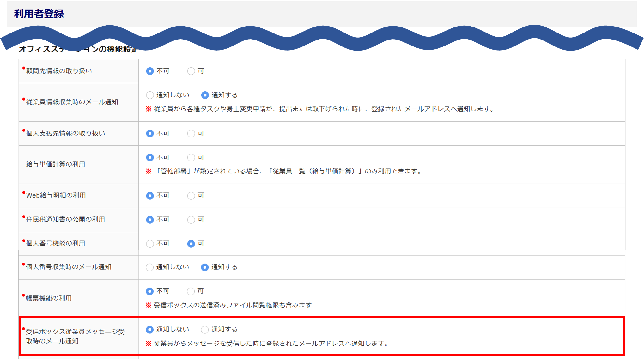Choose 通知しない for 個人番号収集時のメール通知

pos(149,267)
